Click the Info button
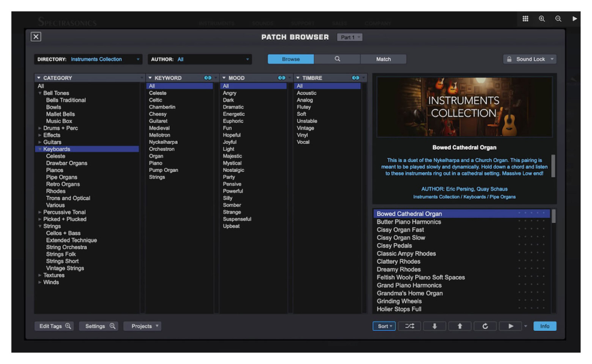The image size is (592, 364). click(x=545, y=326)
